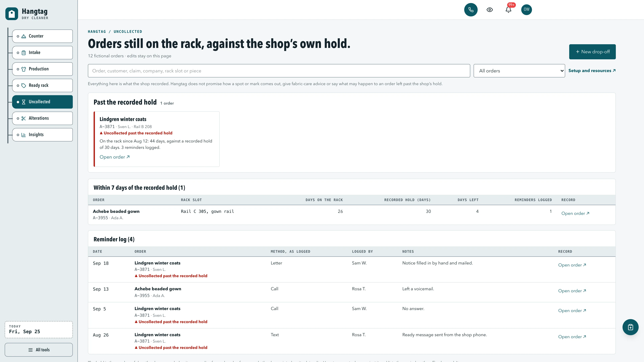Click the New drop-off button

(592, 52)
